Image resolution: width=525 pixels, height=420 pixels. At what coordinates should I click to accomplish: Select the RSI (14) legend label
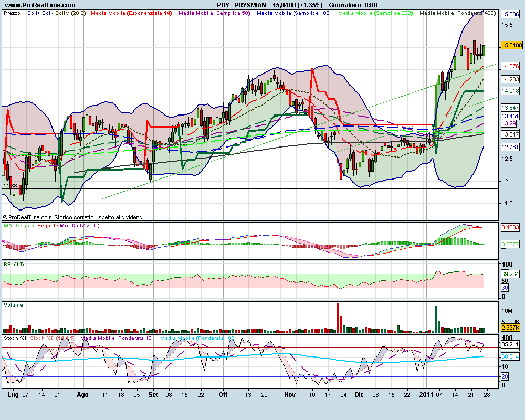pyautogui.click(x=14, y=265)
